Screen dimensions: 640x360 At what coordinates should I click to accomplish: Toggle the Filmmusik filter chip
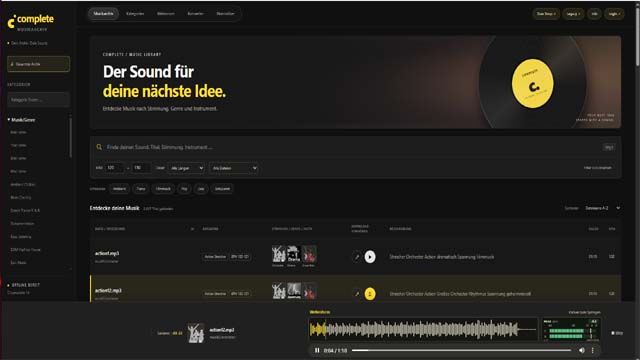coord(163,189)
